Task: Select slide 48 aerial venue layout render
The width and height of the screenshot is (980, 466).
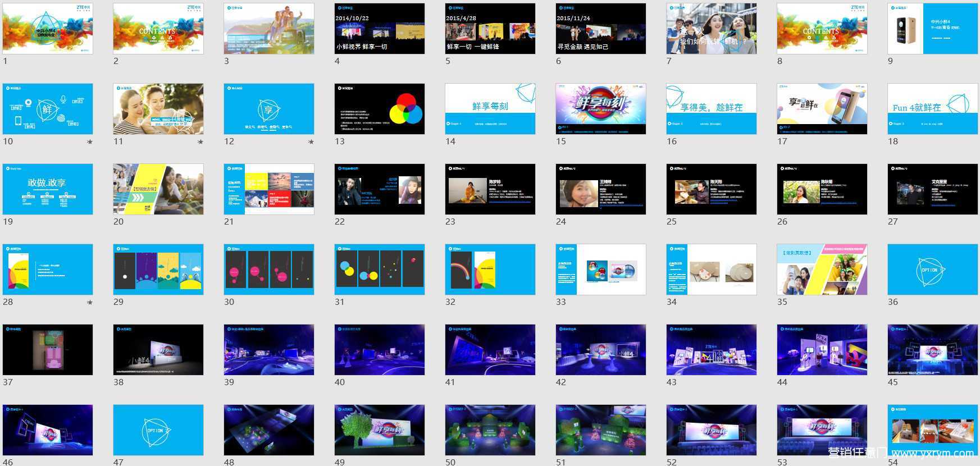Action: 269,430
